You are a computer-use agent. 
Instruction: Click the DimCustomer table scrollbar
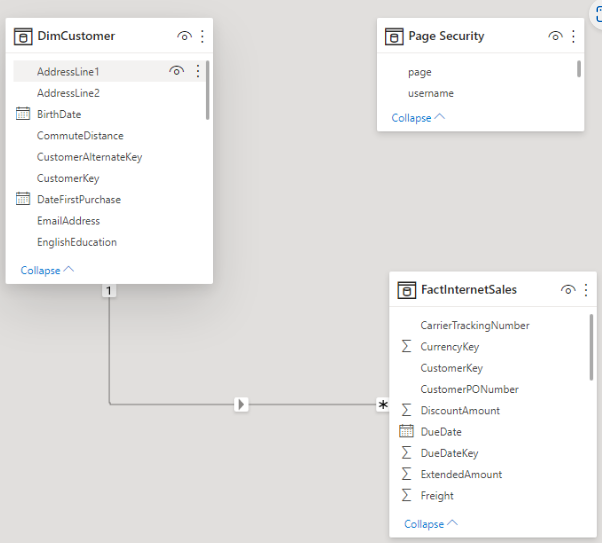pos(208,90)
